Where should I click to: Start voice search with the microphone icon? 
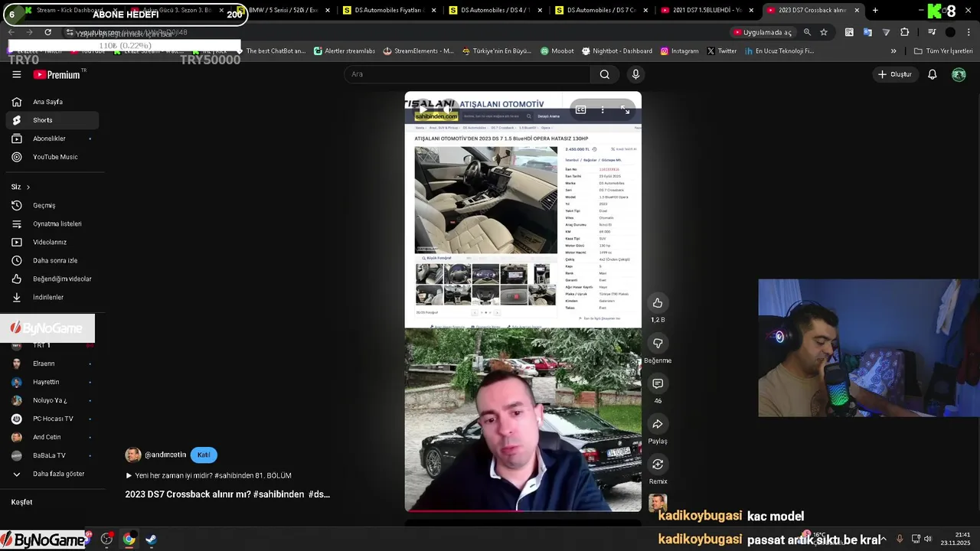[635, 74]
